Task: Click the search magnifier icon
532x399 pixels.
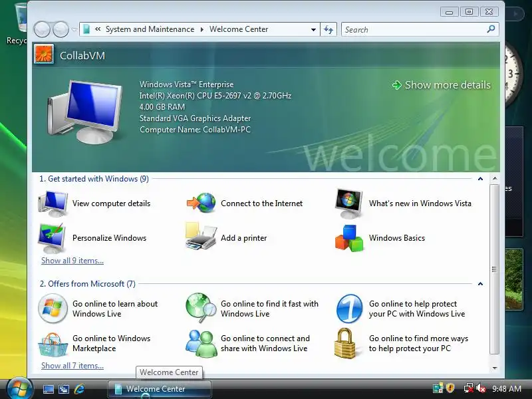Action: click(491, 29)
